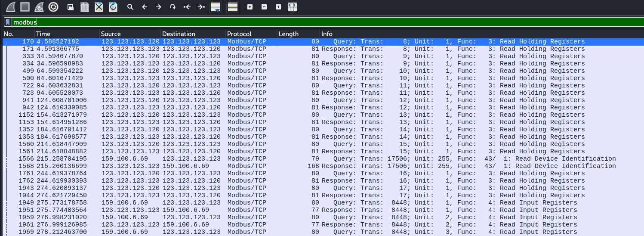
Task: Save this capture file
Action: 85,7
